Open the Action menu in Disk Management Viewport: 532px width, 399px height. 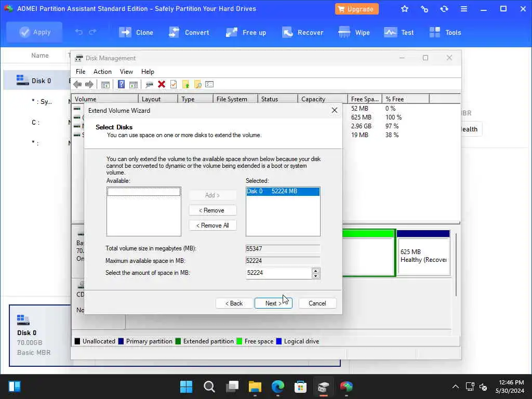click(102, 72)
